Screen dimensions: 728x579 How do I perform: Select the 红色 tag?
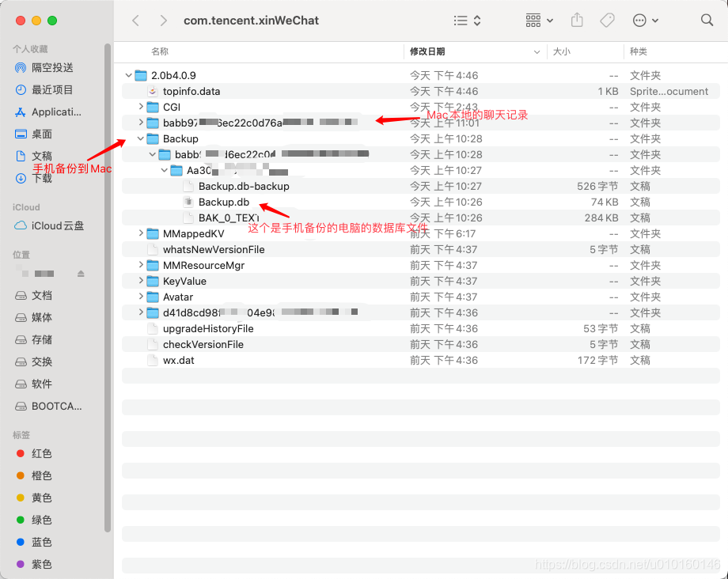(x=33, y=454)
